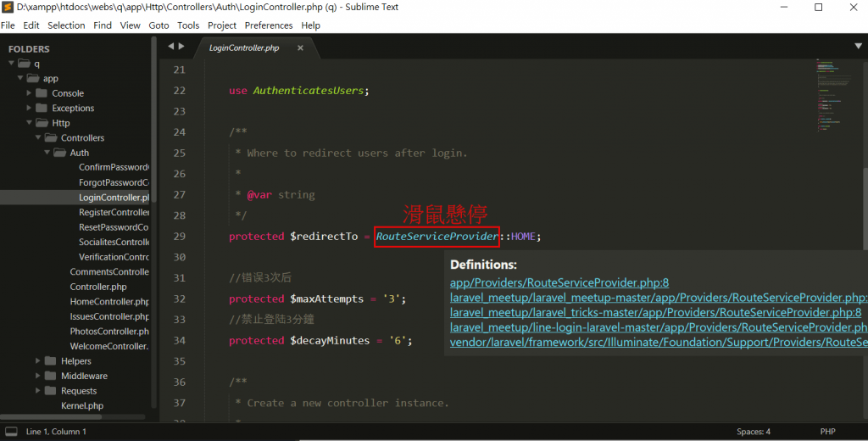The width and height of the screenshot is (868, 441).
Task: Select the LoginController.php tab
Action: 244,48
